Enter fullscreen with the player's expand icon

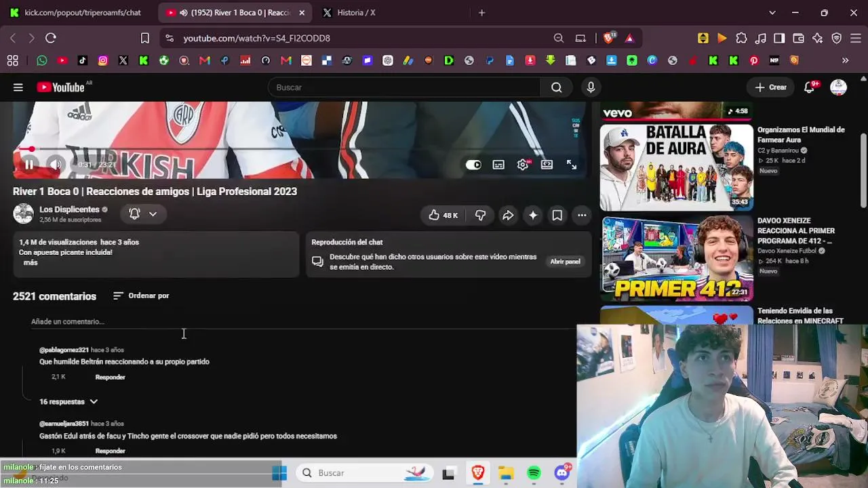pyautogui.click(x=572, y=165)
